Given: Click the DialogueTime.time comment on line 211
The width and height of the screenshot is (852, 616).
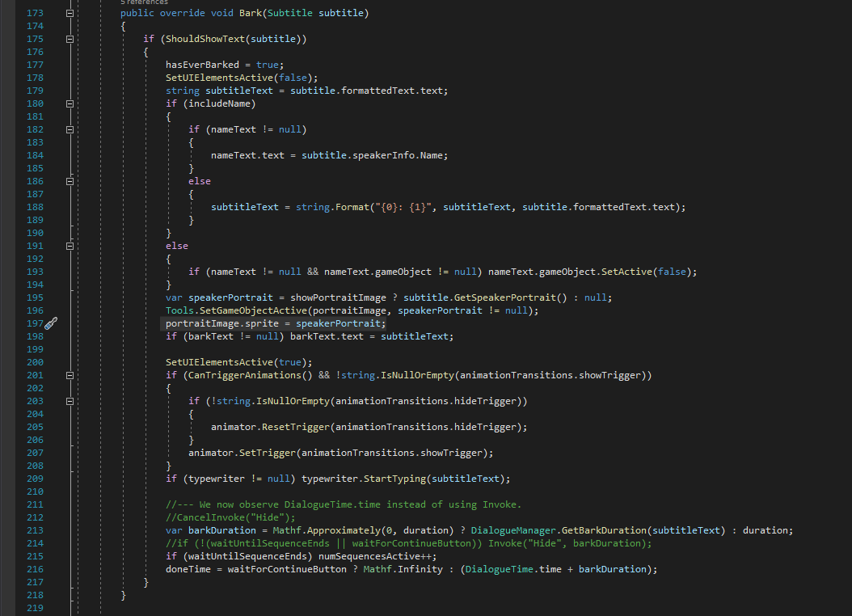Looking at the screenshot, I should (344, 504).
